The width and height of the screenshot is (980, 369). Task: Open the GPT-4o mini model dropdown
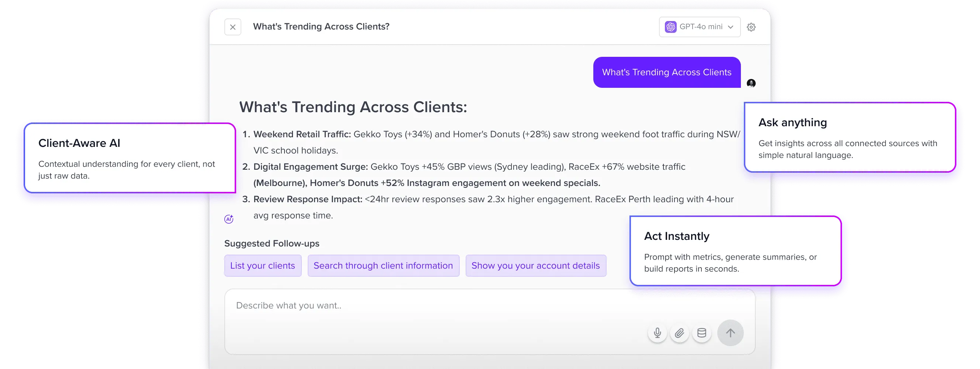click(699, 27)
